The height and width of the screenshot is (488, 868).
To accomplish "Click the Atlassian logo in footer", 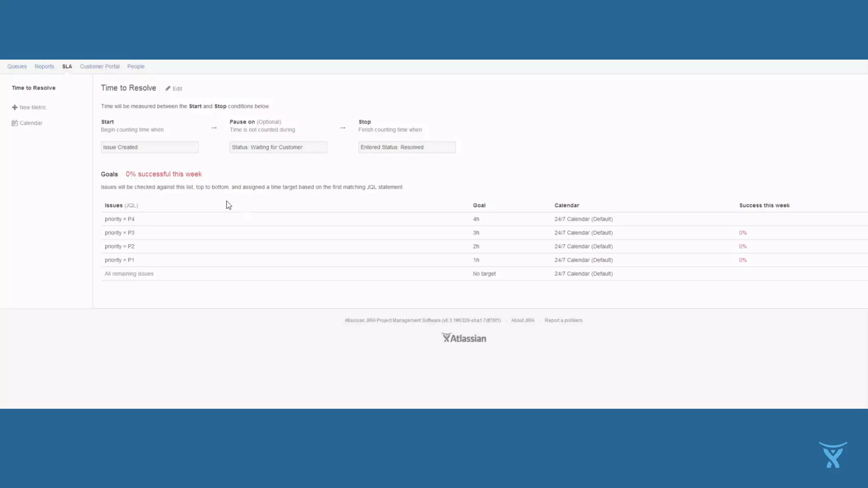I will [x=464, y=338].
